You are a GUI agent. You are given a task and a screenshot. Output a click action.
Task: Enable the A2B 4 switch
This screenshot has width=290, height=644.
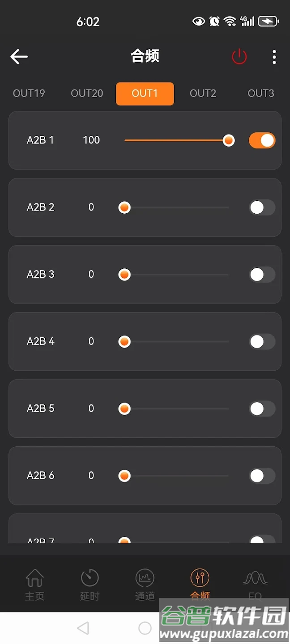pos(262,342)
